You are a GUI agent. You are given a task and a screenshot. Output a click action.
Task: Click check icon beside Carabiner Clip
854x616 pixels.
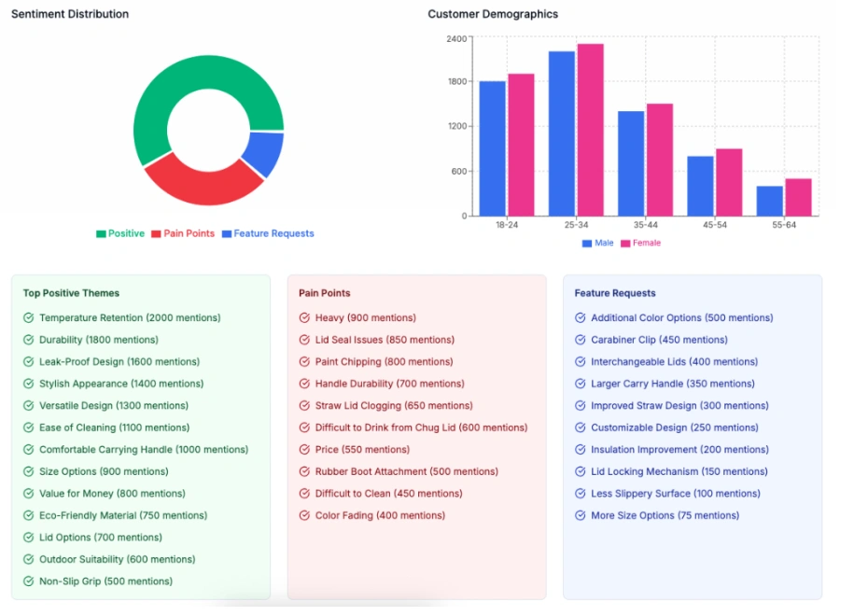(580, 341)
